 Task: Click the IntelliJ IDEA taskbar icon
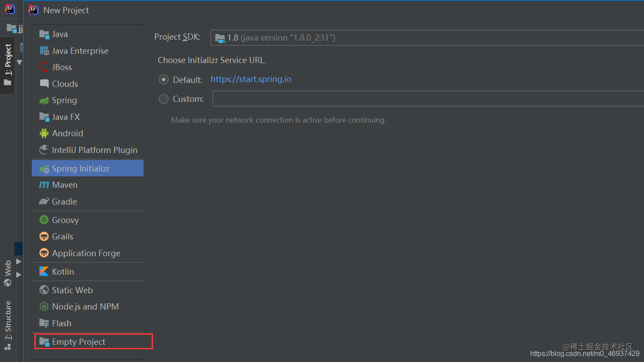[x=9, y=8]
